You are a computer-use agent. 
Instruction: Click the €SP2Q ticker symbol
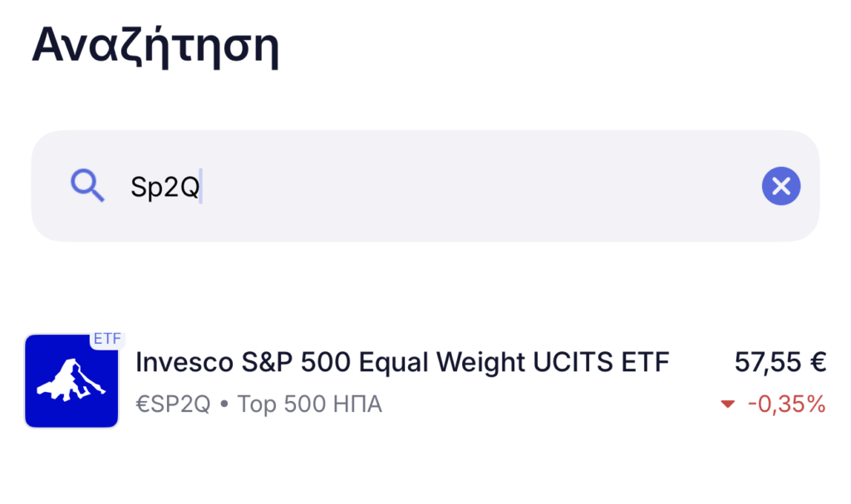click(173, 404)
